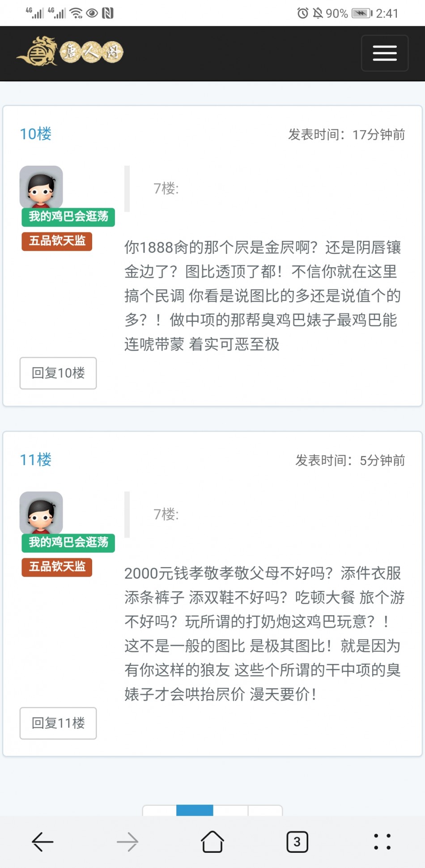This screenshot has width=425, height=868.
Task: Tap the user avatar on the 11楼 post
Action: pyautogui.click(x=41, y=513)
